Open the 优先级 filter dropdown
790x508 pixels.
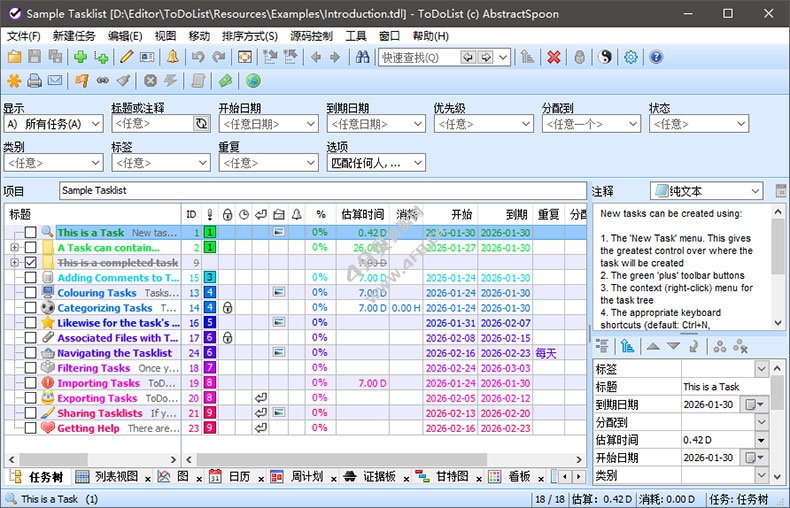tap(484, 124)
